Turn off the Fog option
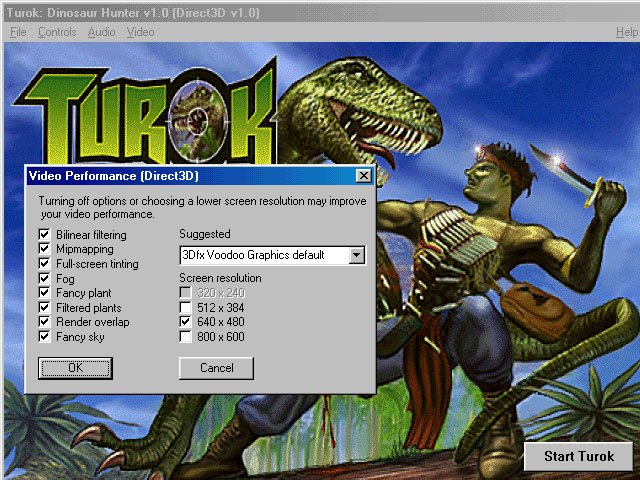The image size is (640, 480). 44,278
